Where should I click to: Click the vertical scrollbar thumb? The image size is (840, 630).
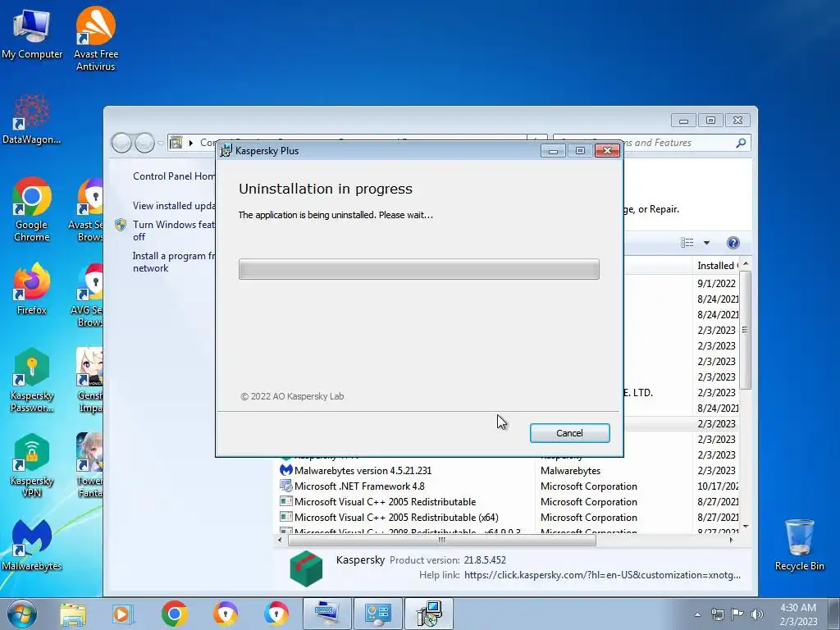click(x=745, y=330)
